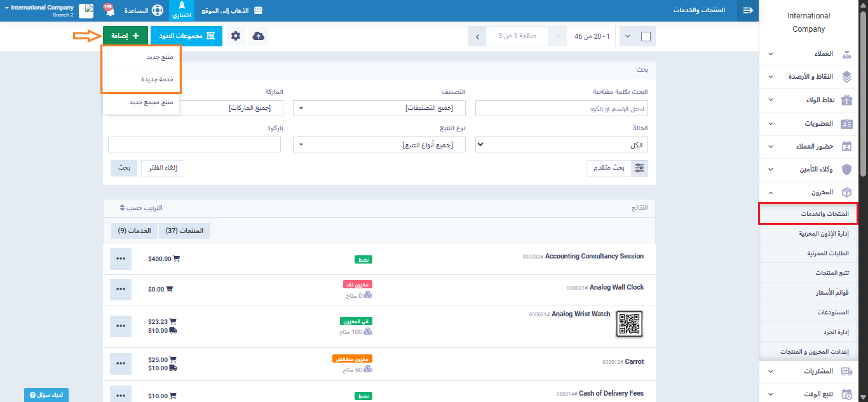Open three-dots menu for Carrot row

(x=121, y=364)
